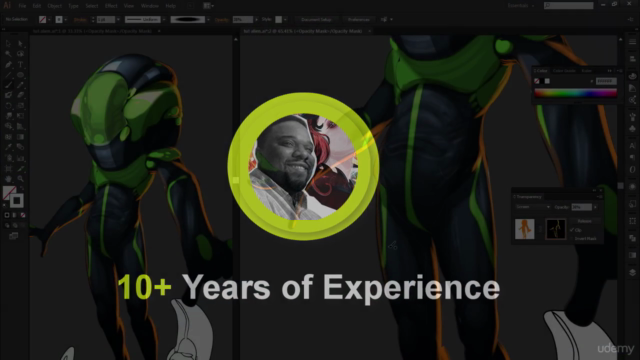Click the Change Screen Mode icon

[13, 236]
